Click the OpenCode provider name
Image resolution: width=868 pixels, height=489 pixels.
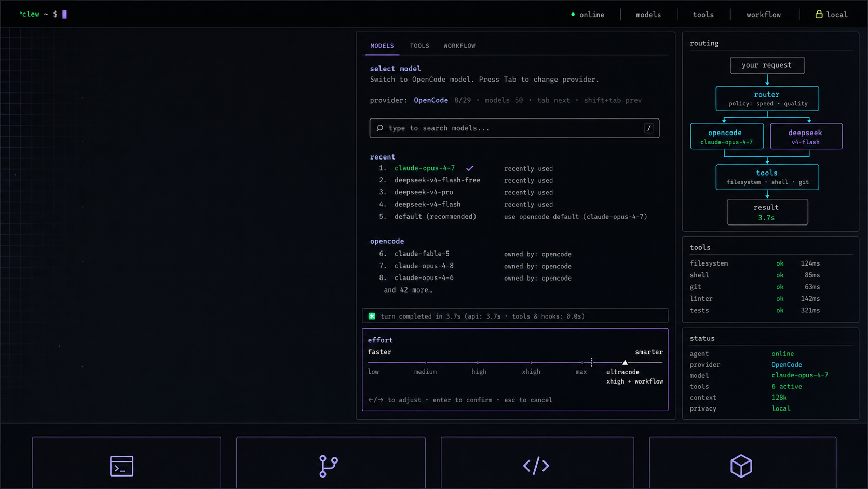coord(431,100)
